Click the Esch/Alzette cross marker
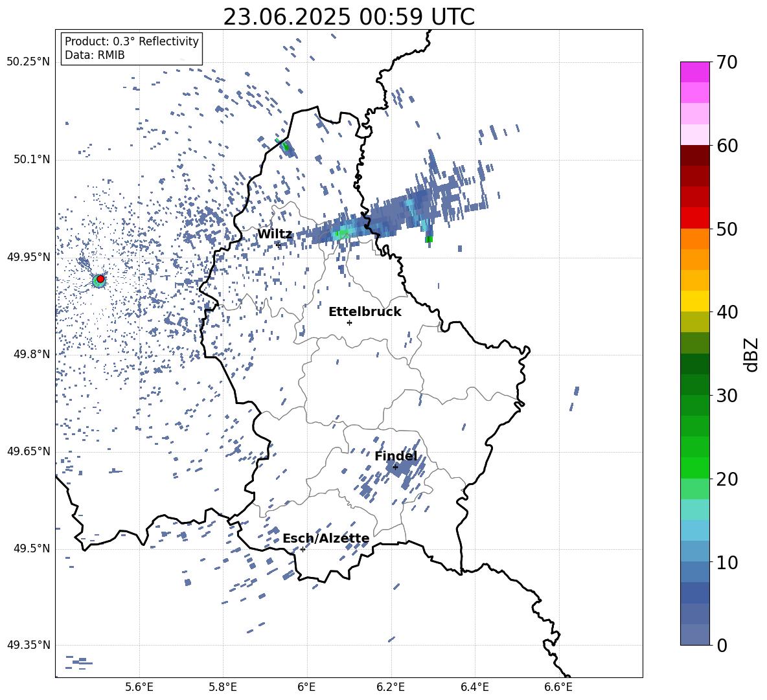Image resolution: width=767 pixels, height=700 pixels. 303,549
